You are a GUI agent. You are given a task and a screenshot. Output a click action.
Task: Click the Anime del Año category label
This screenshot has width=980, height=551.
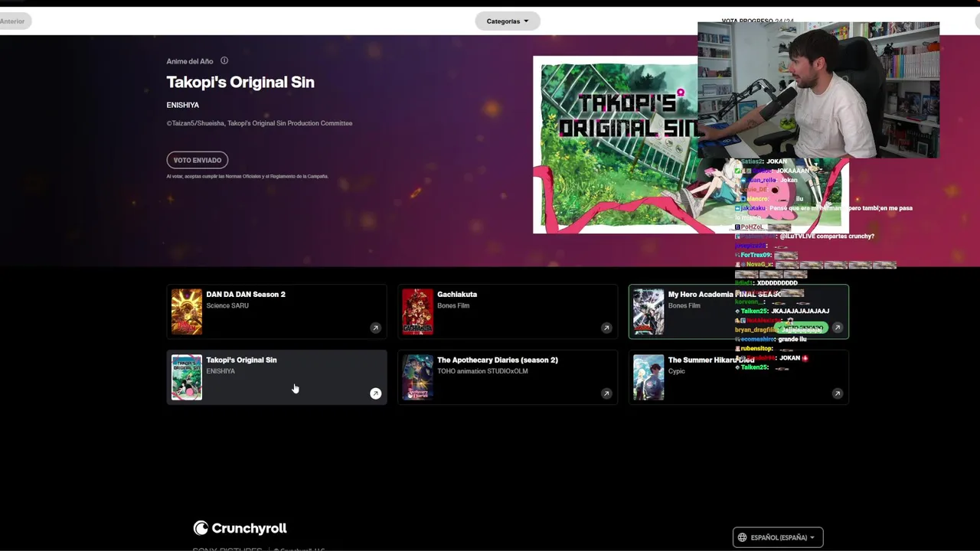pos(190,61)
